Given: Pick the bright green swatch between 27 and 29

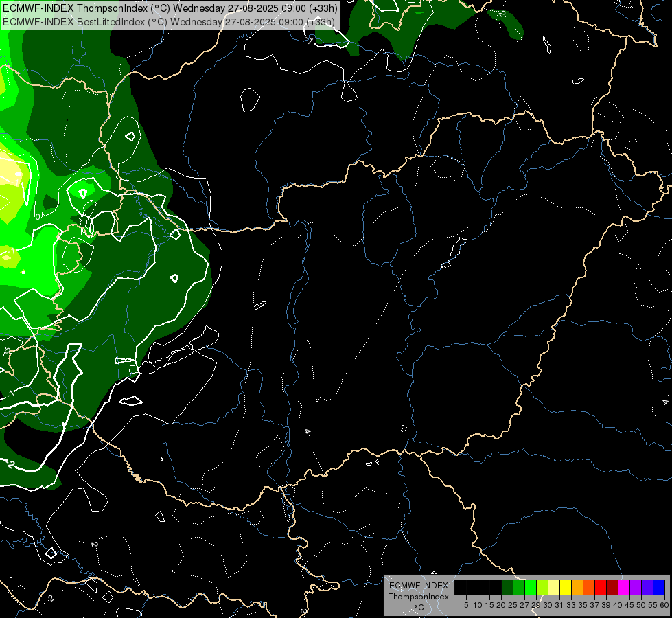Looking at the screenshot, I should click(531, 587).
